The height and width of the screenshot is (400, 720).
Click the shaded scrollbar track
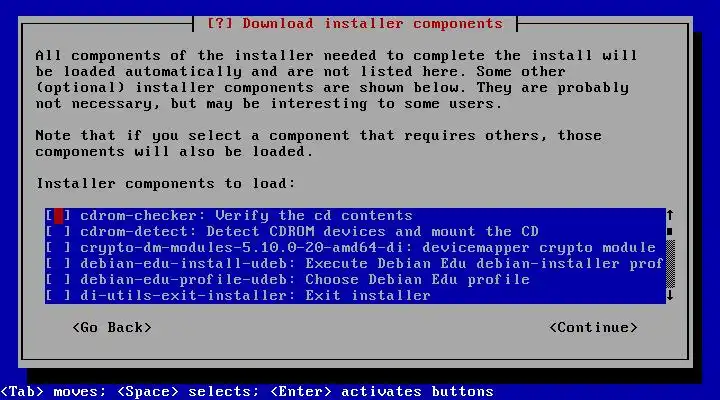coord(670,264)
